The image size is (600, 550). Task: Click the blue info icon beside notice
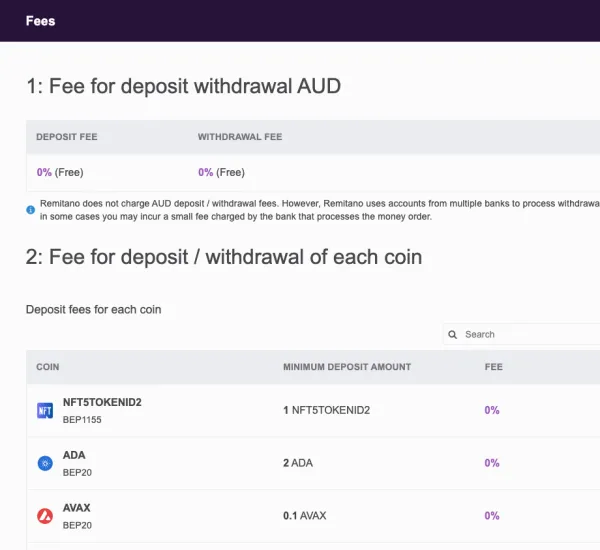click(x=30, y=210)
